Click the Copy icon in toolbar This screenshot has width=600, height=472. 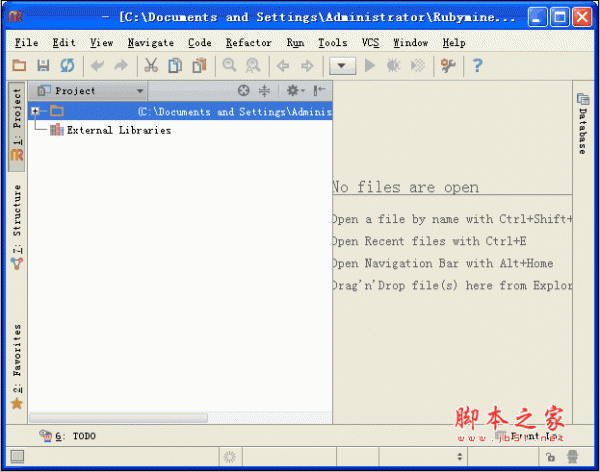click(x=175, y=66)
